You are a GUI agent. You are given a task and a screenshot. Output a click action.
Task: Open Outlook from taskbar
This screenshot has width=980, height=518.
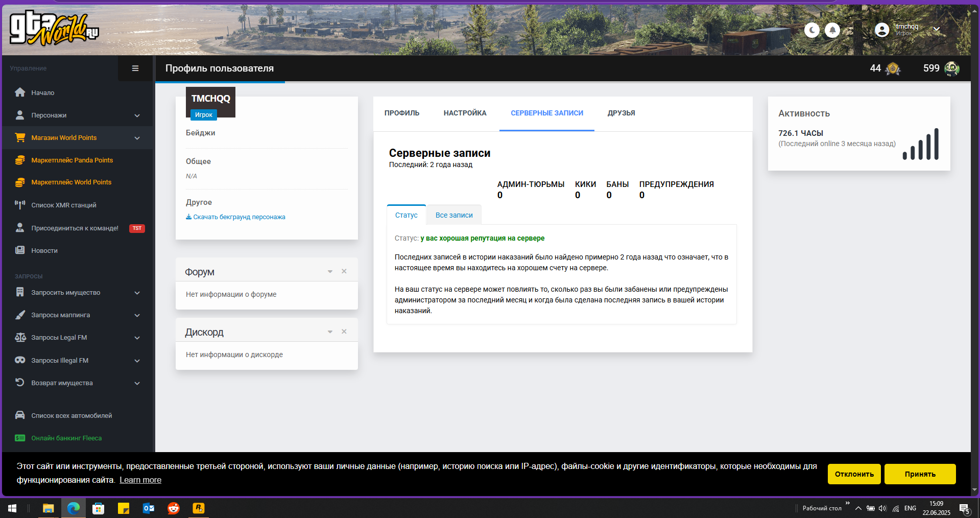149,508
